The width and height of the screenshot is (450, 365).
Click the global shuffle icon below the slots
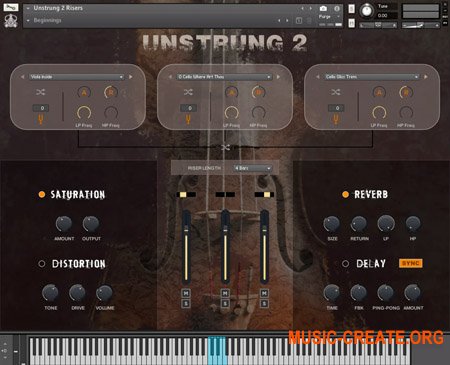coord(225,147)
